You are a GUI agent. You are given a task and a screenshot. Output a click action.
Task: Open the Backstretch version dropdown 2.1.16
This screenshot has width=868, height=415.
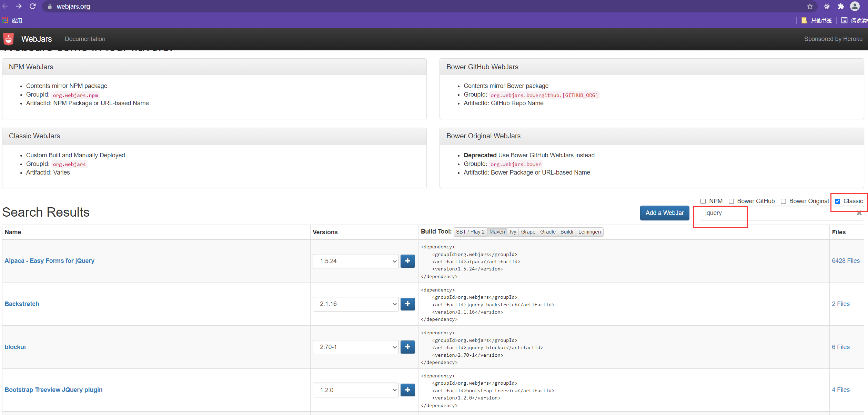tap(355, 304)
